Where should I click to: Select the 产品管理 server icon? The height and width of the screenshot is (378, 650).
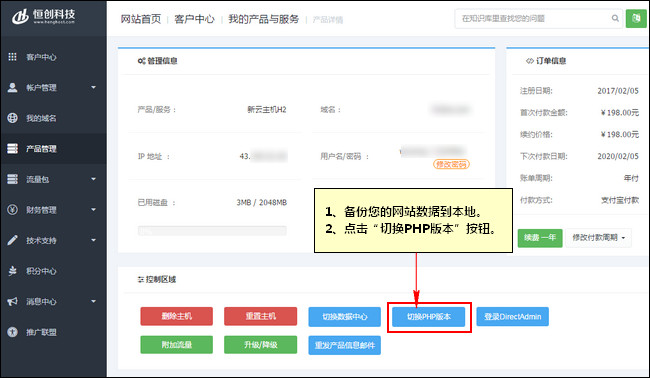pos(12,148)
